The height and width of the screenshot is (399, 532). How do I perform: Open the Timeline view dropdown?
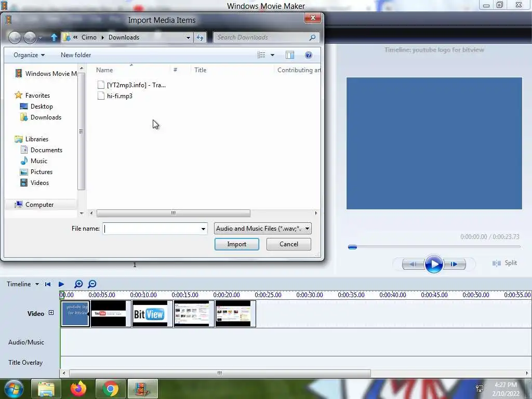(x=37, y=284)
